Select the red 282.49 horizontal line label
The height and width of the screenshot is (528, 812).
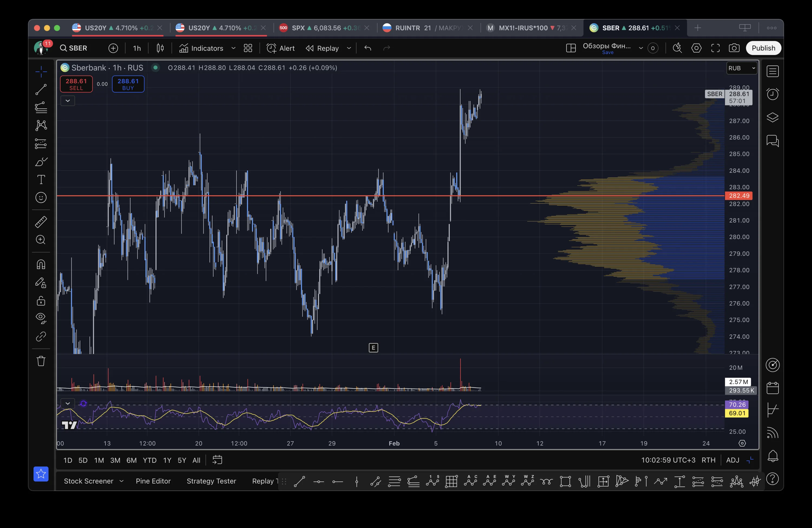[x=739, y=196]
